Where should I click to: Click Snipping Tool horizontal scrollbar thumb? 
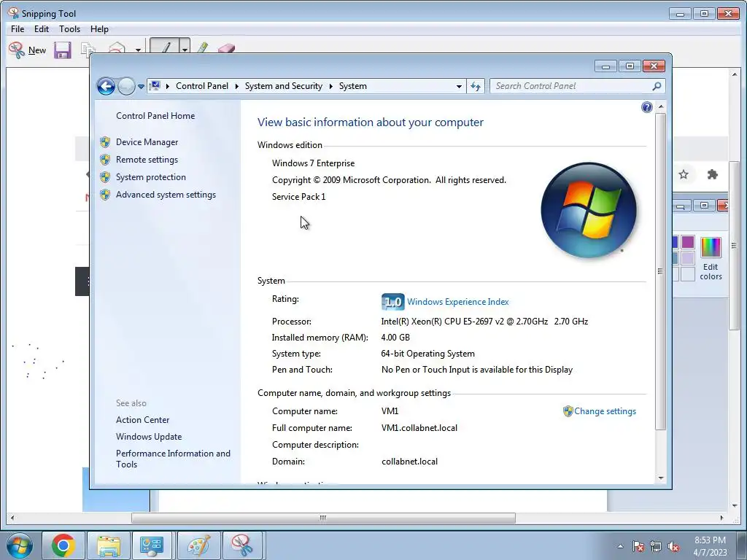tap(323, 518)
